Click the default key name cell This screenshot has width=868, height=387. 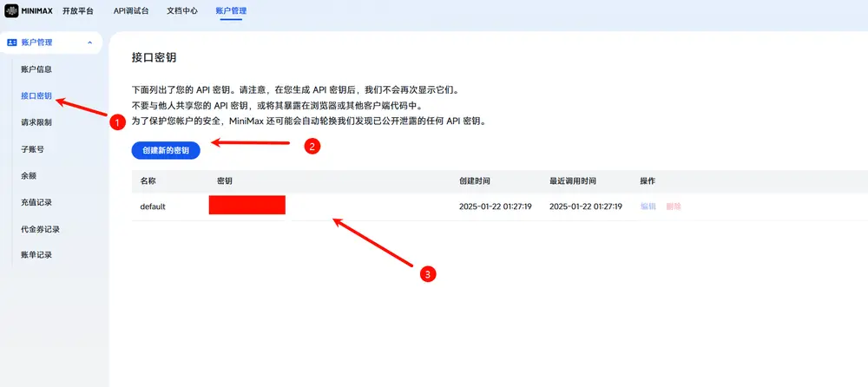(153, 207)
